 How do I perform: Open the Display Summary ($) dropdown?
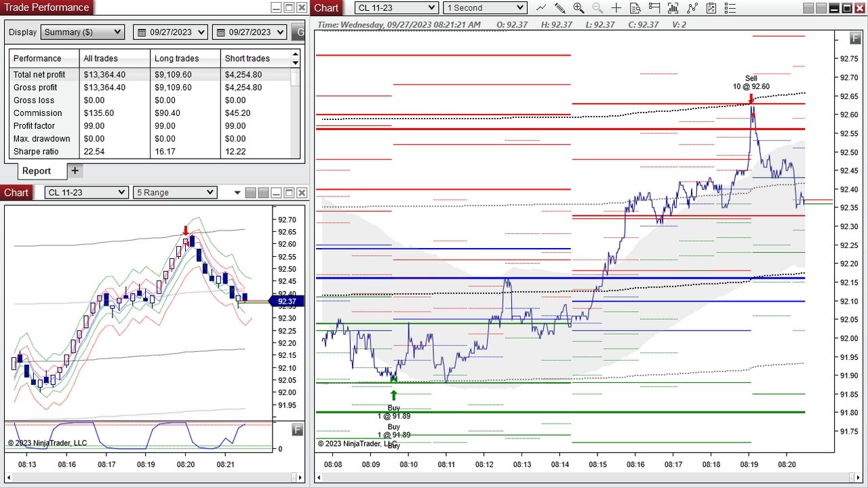[x=83, y=32]
